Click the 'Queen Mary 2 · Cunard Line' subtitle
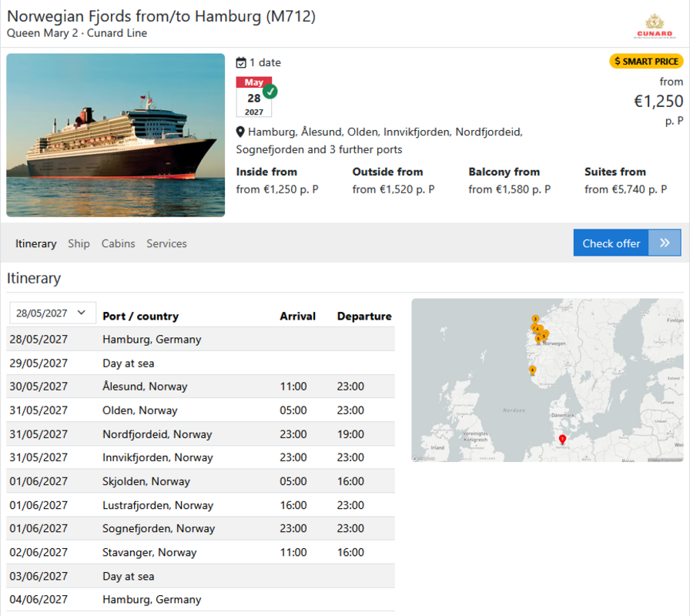This screenshot has height=616, width=690. (77, 33)
